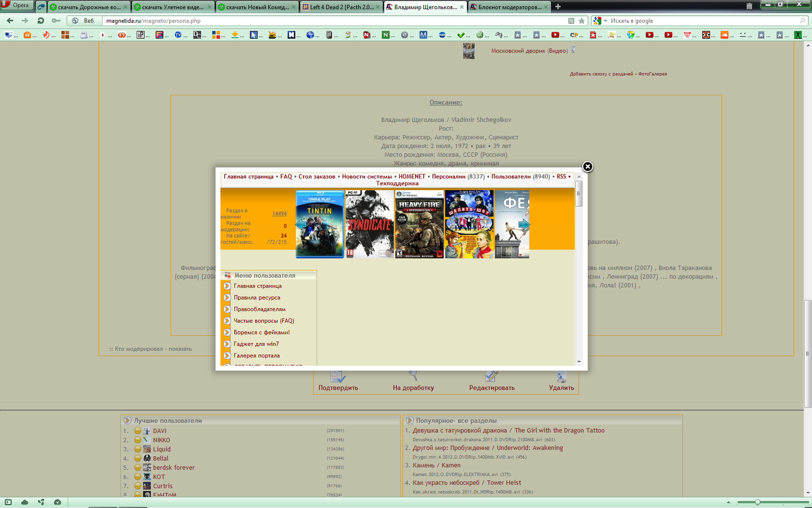
Task: Slide carousel left with arrow
Action: pos(301,224)
